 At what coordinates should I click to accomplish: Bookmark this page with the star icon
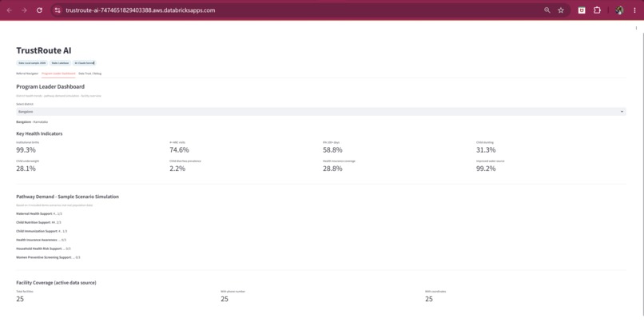[x=561, y=10]
